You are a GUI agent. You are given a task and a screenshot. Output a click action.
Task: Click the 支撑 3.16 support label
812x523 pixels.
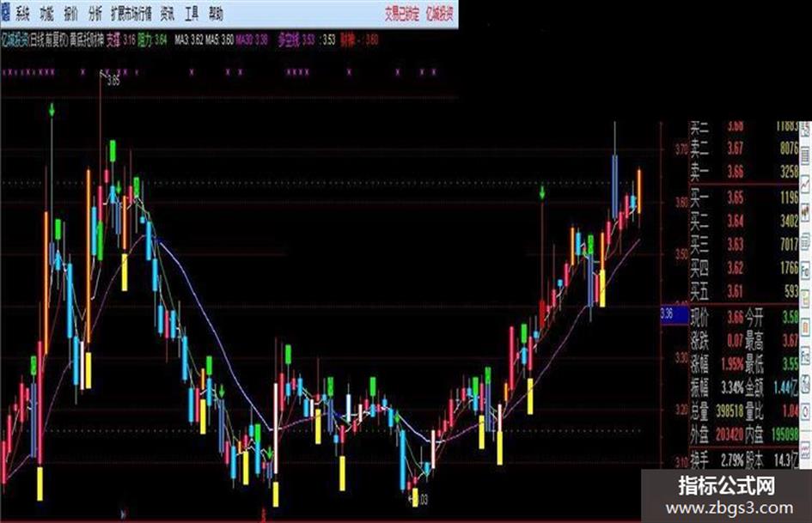point(120,40)
